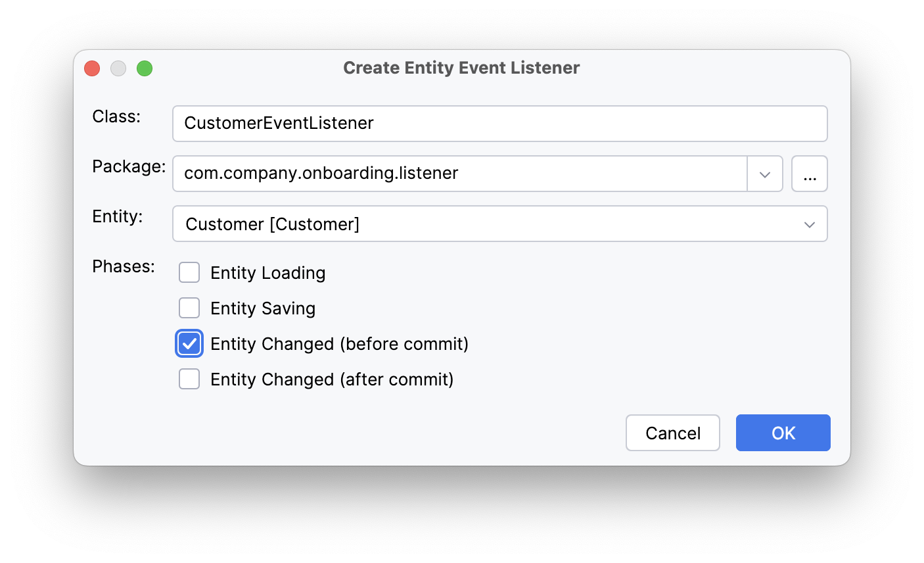The height and width of the screenshot is (563, 924).
Task: Click the Class input field
Action: click(x=460, y=123)
